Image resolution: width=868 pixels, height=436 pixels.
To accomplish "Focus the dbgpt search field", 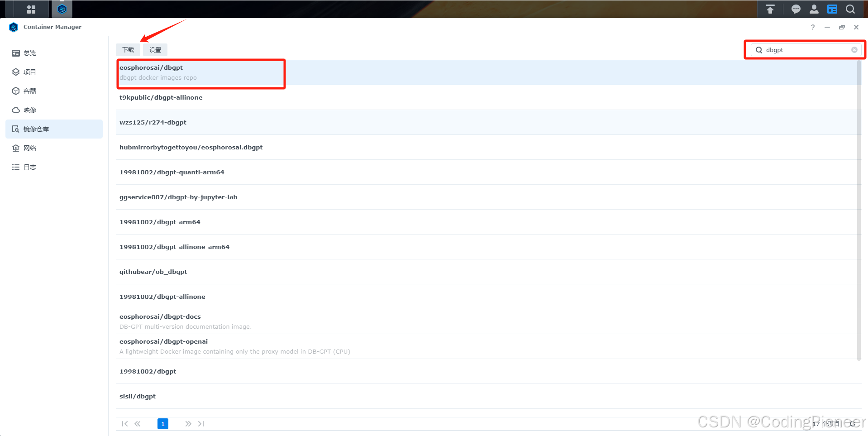I will [806, 50].
